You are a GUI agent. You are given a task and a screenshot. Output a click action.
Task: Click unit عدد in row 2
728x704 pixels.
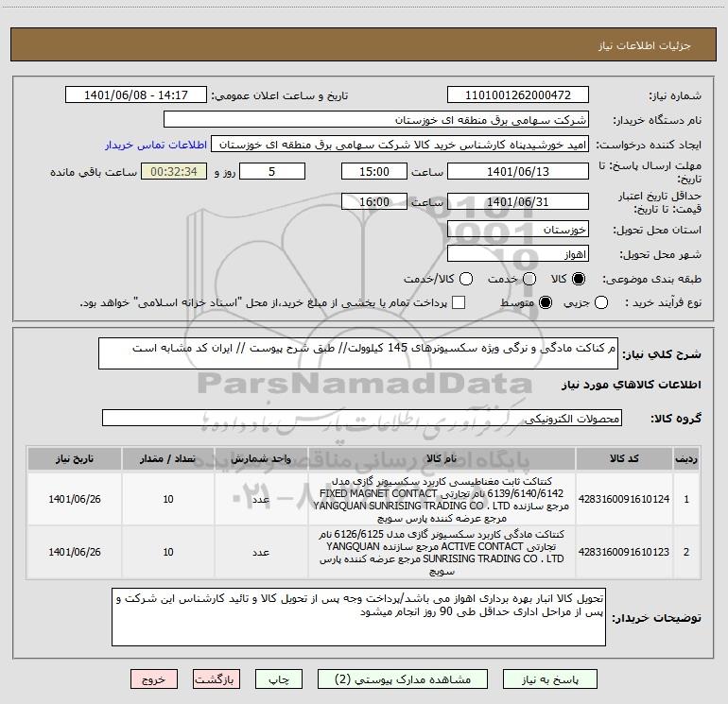[x=261, y=552]
